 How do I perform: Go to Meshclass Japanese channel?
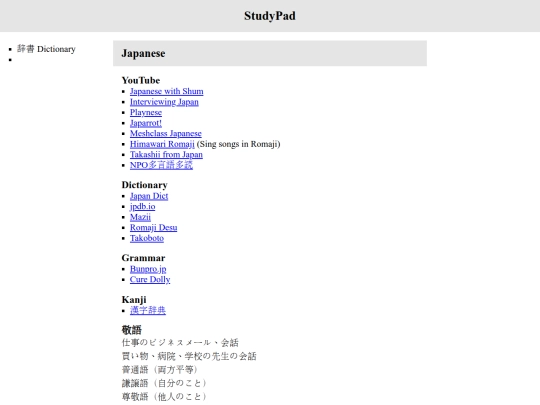coord(166,134)
